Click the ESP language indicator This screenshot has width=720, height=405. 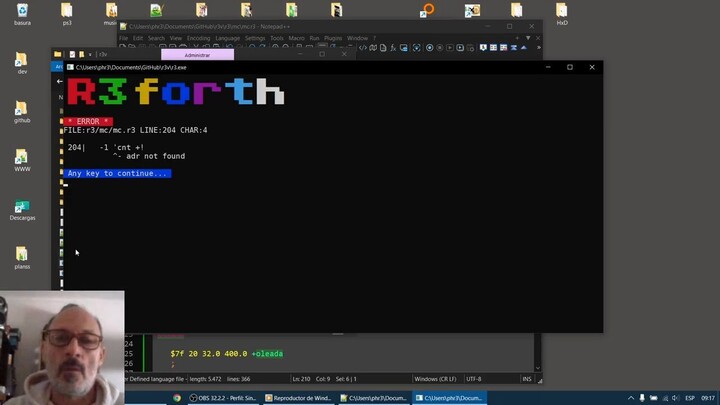click(690, 398)
